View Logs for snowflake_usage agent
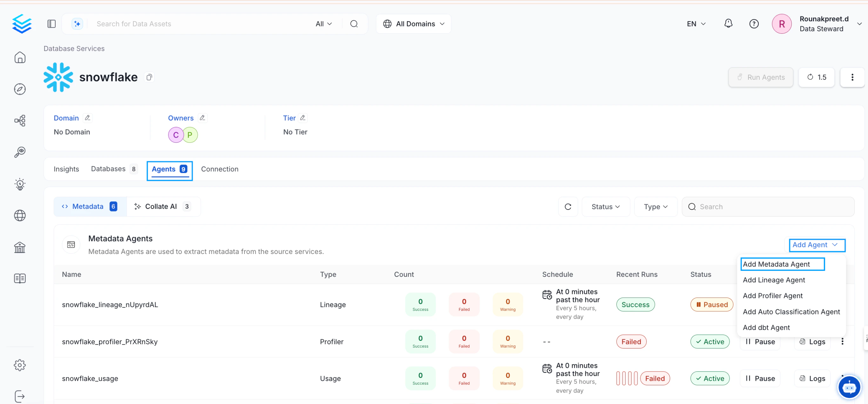Viewport: 868px width, 404px height. pos(812,378)
